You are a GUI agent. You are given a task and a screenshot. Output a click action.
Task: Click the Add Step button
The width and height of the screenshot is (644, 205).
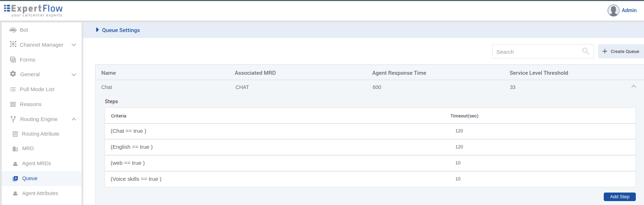619,197
